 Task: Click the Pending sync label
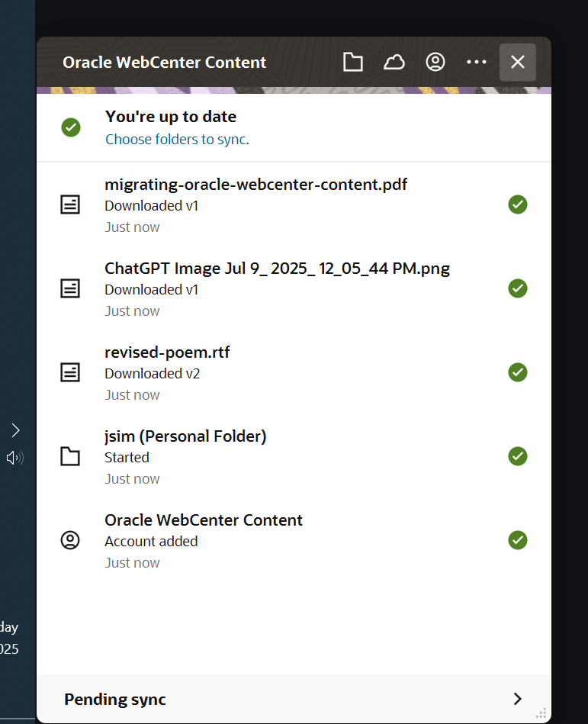(x=115, y=700)
